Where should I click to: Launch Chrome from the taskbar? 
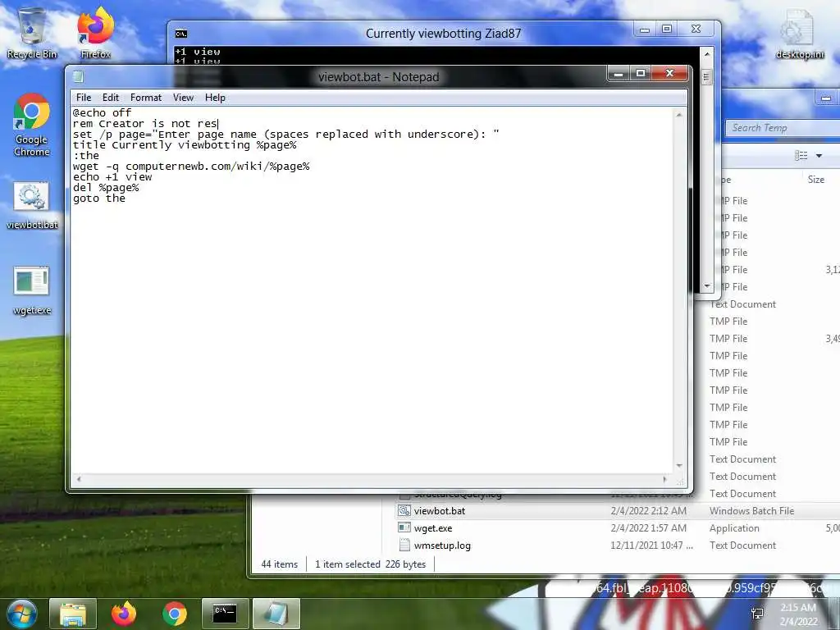coord(174,614)
